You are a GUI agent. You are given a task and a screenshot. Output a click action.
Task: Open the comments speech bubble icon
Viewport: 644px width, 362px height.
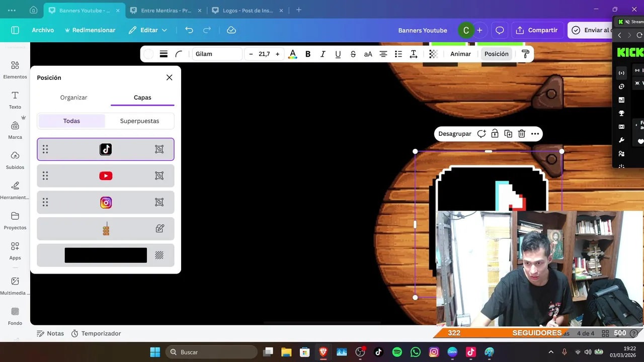tap(500, 30)
